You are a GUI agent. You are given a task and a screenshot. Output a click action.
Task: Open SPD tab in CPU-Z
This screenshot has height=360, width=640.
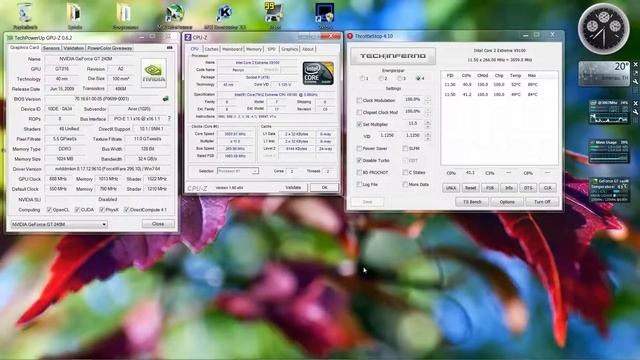pyautogui.click(x=271, y=49)
